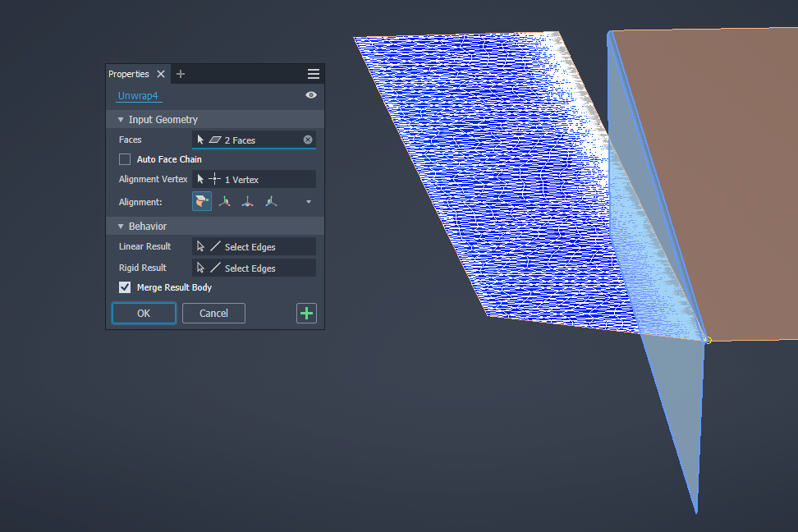Select the Properties tab
Viewport: 798px width, 532px height.
coord(128,74)
